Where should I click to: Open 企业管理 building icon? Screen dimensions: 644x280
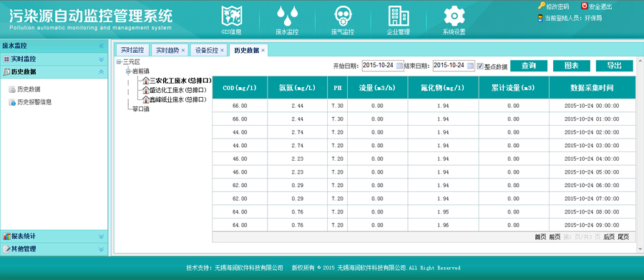click(399, 16)
